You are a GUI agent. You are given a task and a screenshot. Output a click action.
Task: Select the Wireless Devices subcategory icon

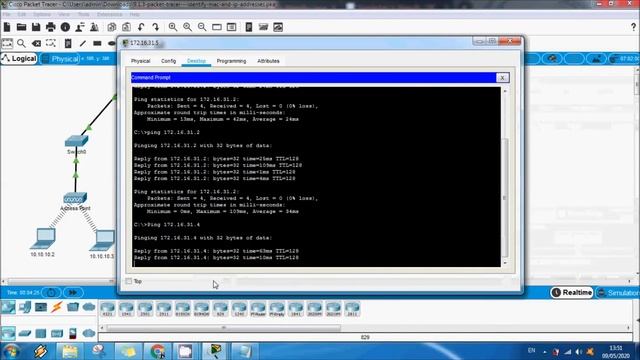pos(57,333)
